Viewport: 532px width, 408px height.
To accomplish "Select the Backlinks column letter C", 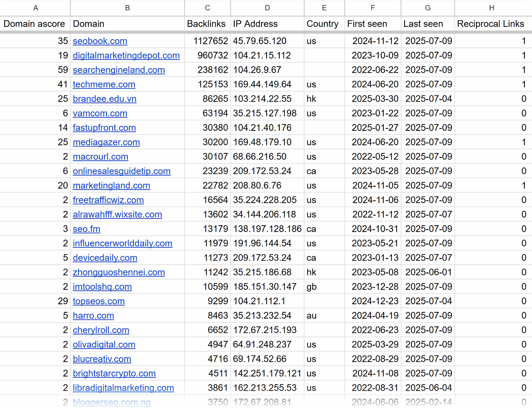I will coord(207,8).
